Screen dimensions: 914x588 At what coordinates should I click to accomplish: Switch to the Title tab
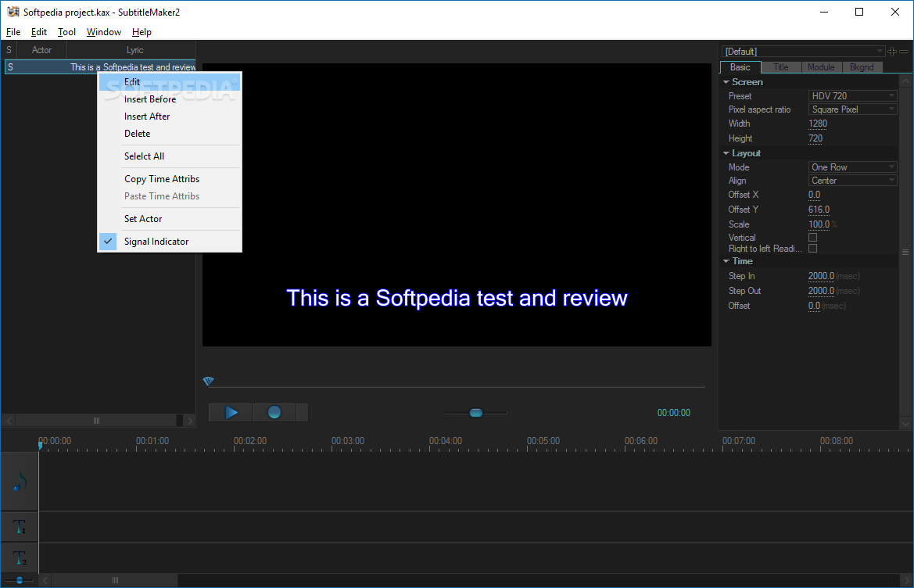click(781, 67)
